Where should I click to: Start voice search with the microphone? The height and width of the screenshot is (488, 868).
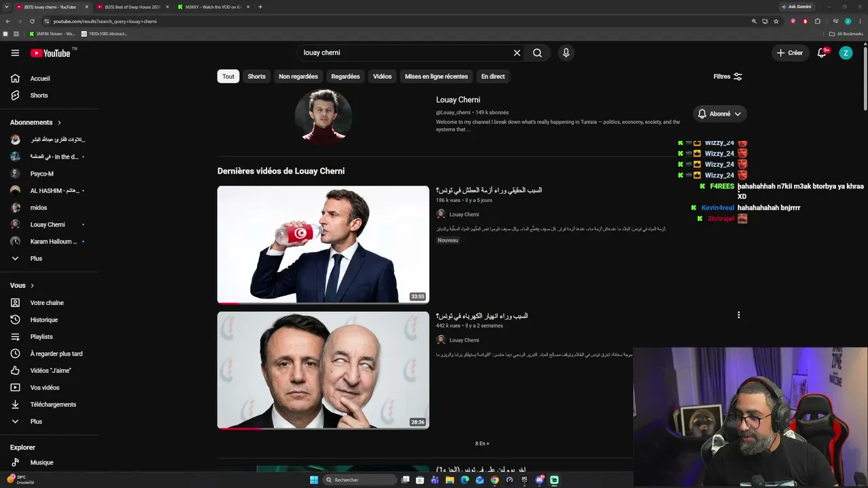pos(566,53)
